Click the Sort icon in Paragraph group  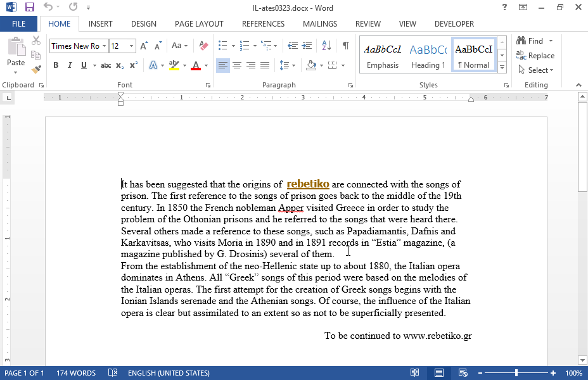(326, 46)
